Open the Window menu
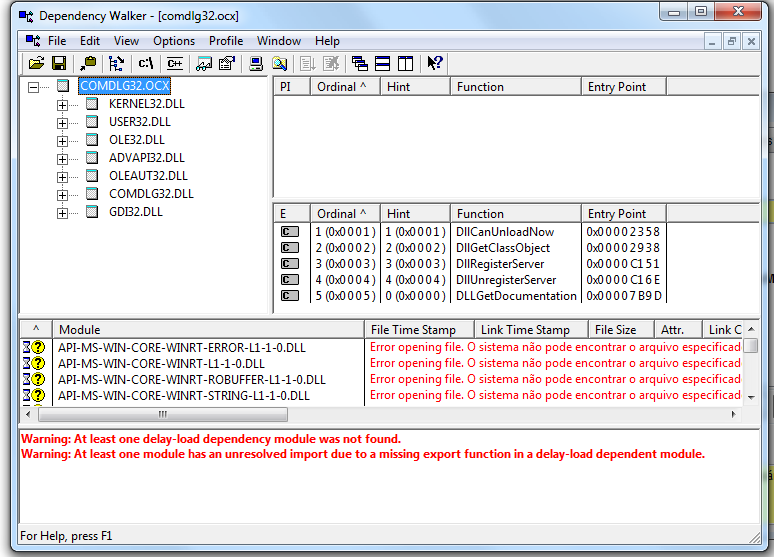Screen dimensions: 774x557 pos(279,41)
